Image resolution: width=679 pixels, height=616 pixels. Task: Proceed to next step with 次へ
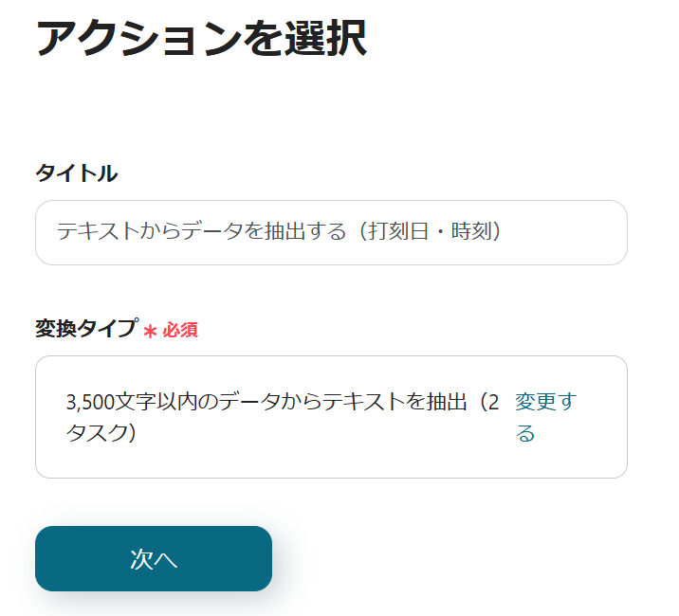click(x=154, y=558)
